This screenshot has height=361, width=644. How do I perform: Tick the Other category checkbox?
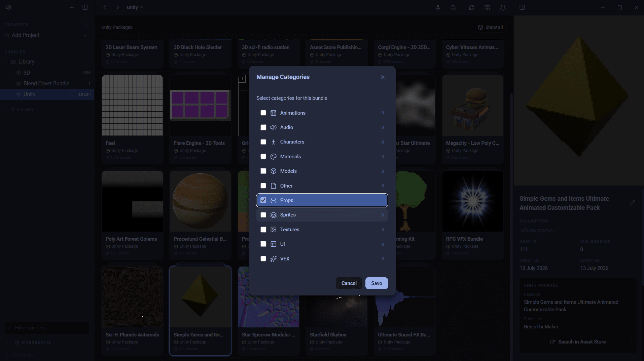pyautogui.click(x=263, y=186)
